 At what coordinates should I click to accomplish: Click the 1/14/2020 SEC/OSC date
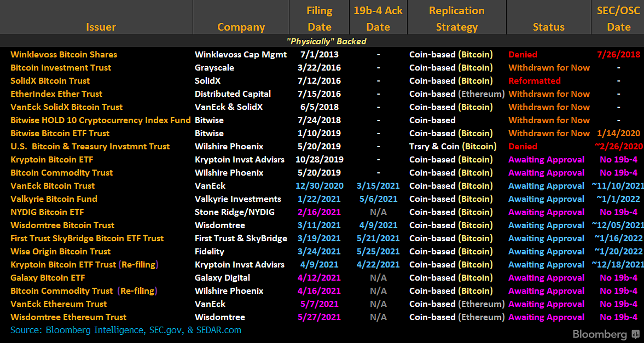pyautogui.click(x=618, y=133)
